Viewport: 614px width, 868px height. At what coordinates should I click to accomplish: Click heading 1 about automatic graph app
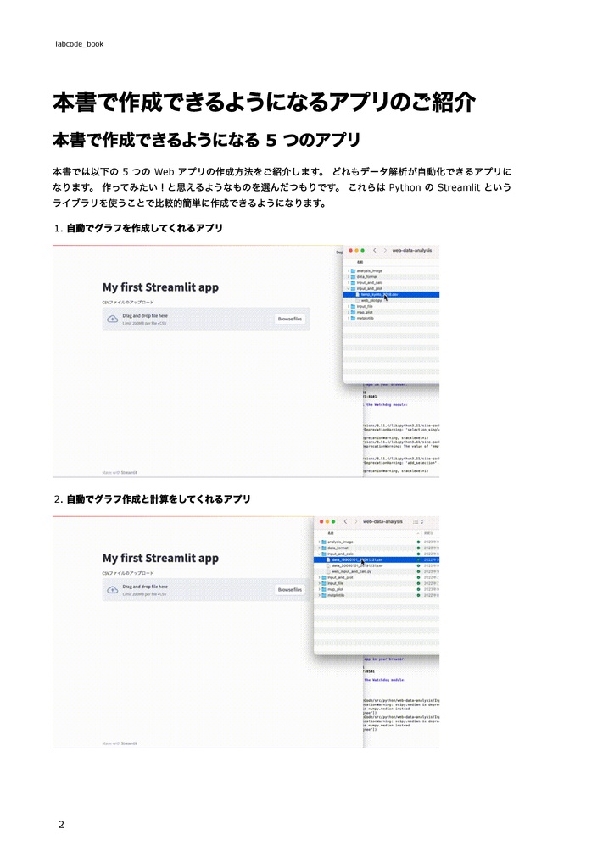click(144, 228)
